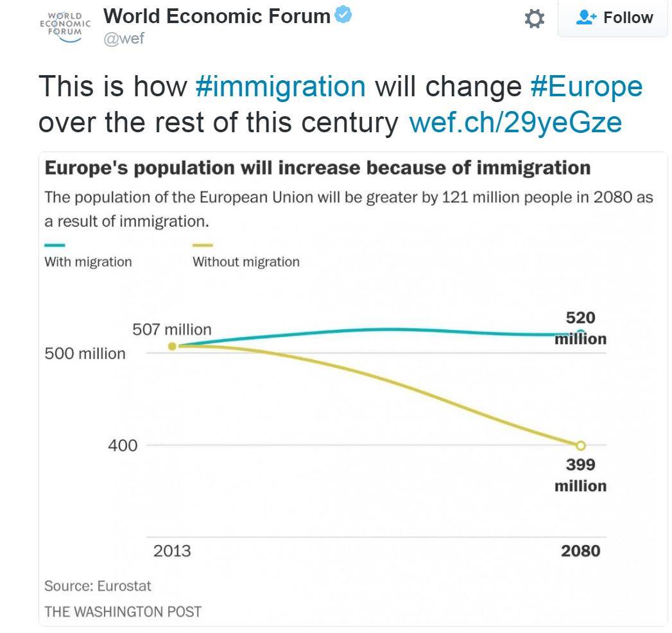Click The Washington Post credit

[x=123, y=611]
